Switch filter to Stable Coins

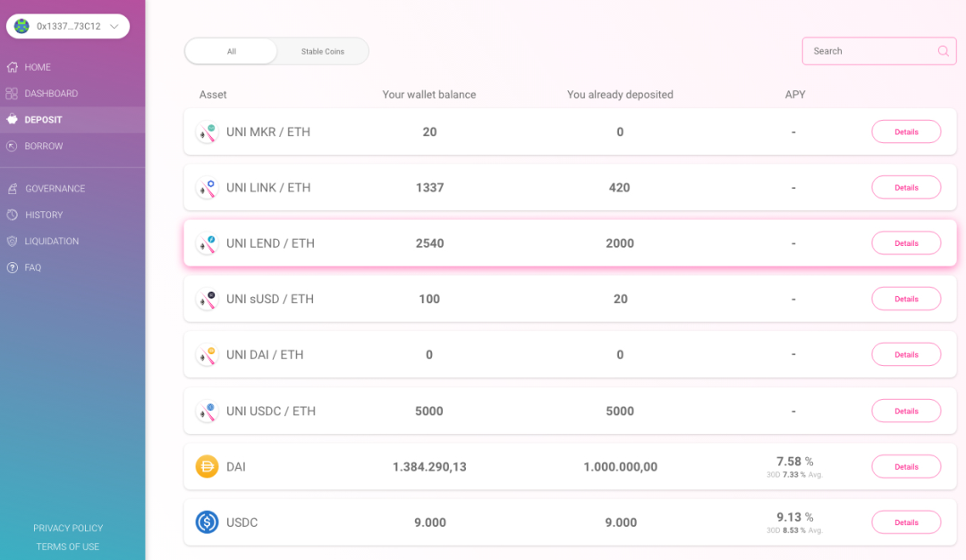[x=322, y=52]
